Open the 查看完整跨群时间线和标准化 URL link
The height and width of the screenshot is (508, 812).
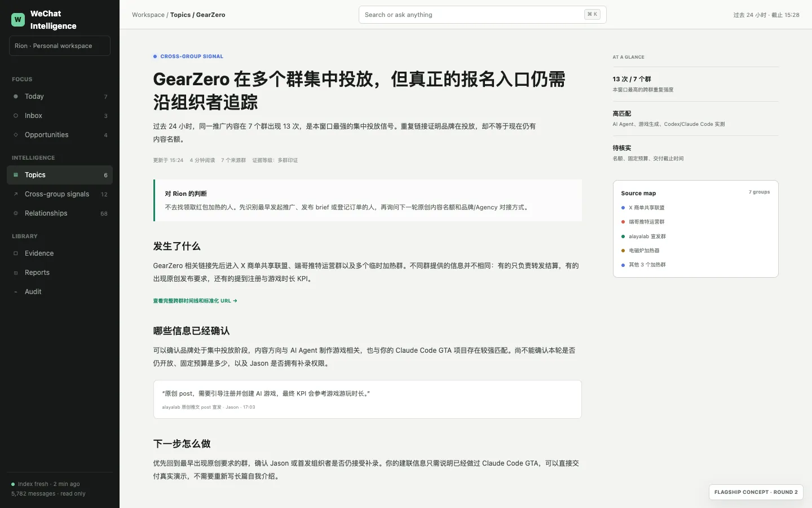point(195,301)
